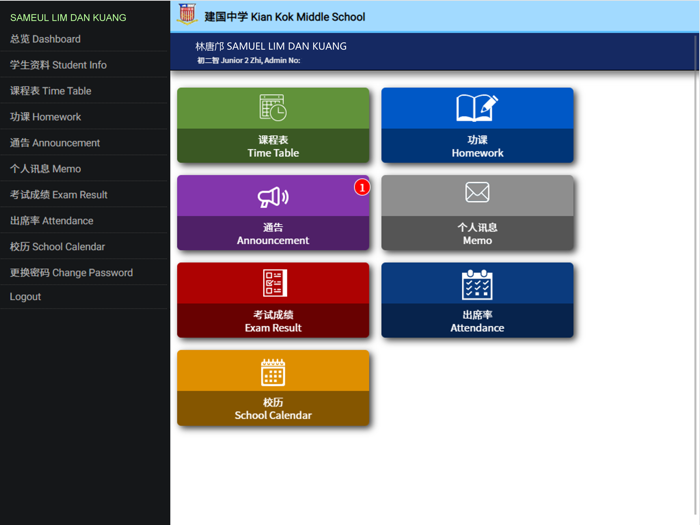Screen dimensions: 700x525
Task: Click the Announcement megaphone icon
Action: (x=273, y=197)
